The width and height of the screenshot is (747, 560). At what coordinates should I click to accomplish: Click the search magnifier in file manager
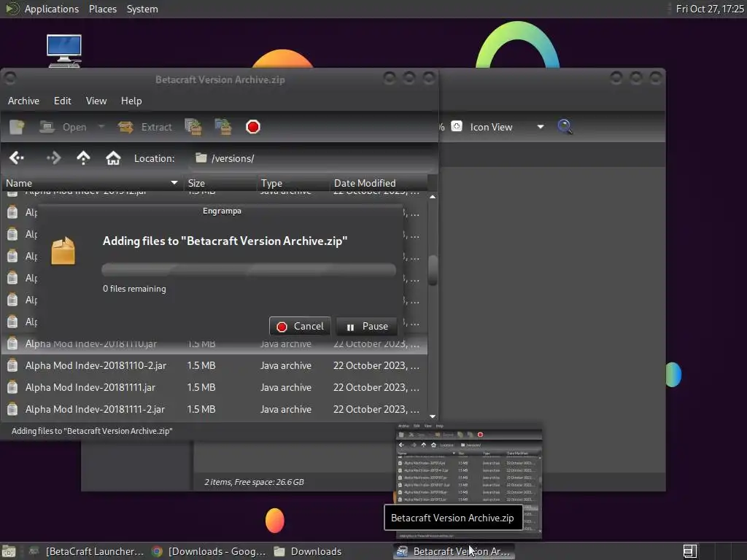point(565,127)
